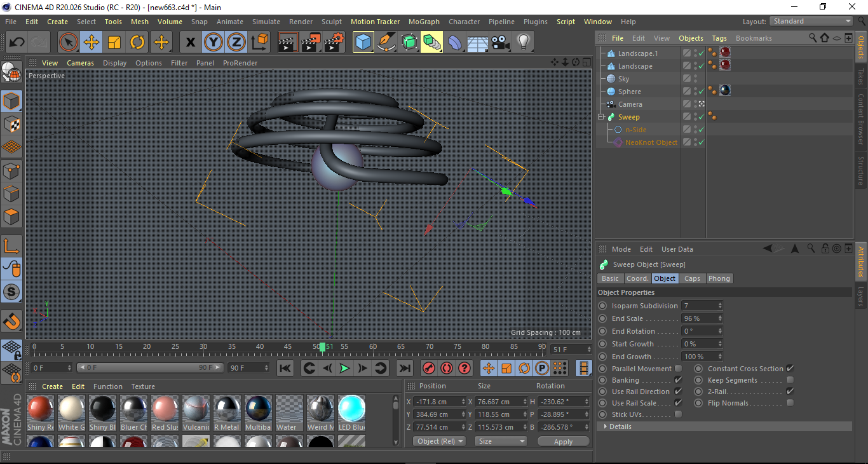Image resolution: width=868 pixels, height=464 pixels.
Task: Open the spline Pen tool
Action: click(x=386, y=43)
